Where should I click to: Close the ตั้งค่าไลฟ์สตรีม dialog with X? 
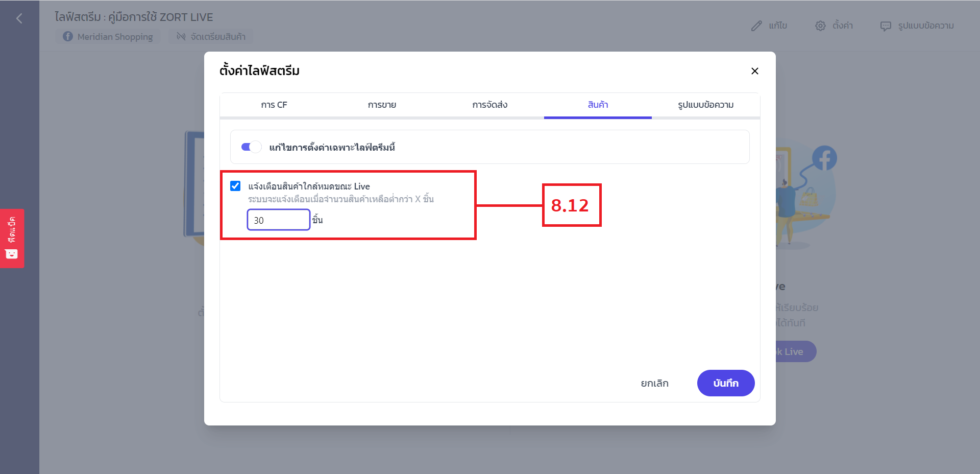(x=755, y=71)
